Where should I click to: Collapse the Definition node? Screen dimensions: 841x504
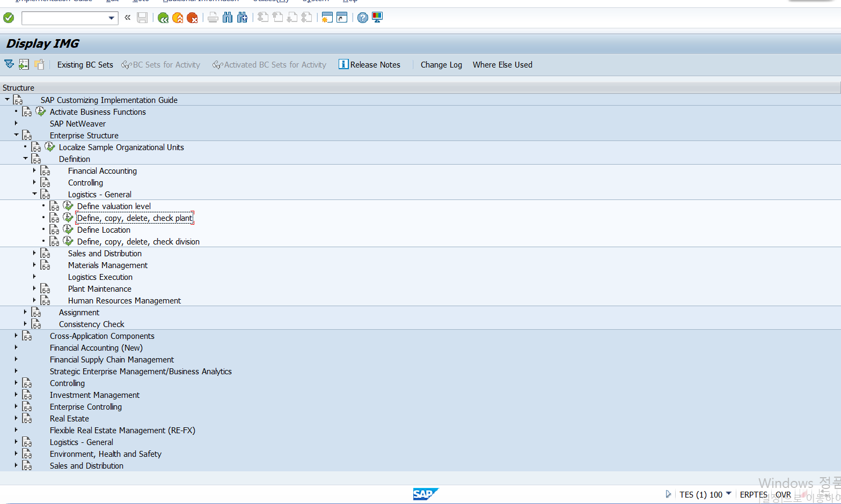point(25,158)
